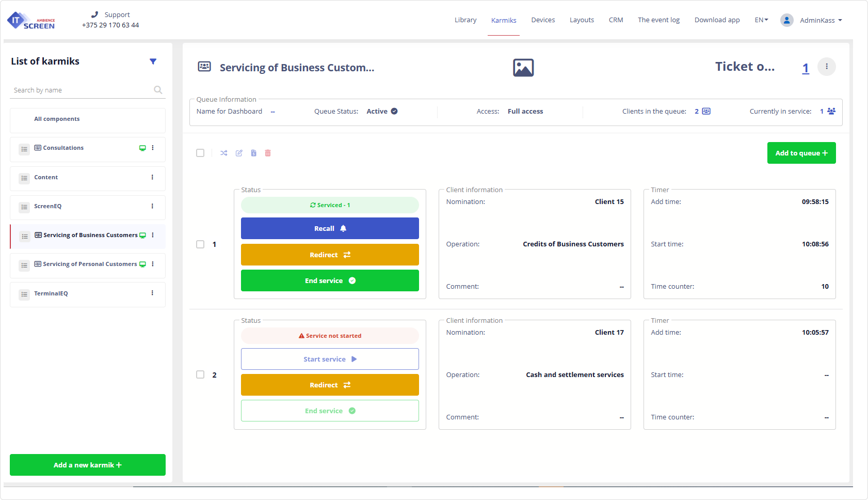This screenshot has width=868, height=500.
Task: Click the document icon in queue toolbar
Action: point(253,153)
